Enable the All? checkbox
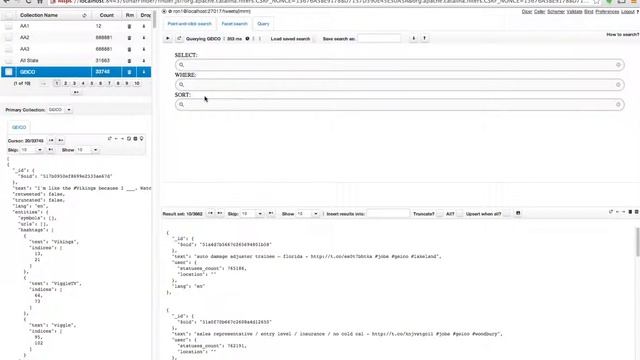 point(460,213)
